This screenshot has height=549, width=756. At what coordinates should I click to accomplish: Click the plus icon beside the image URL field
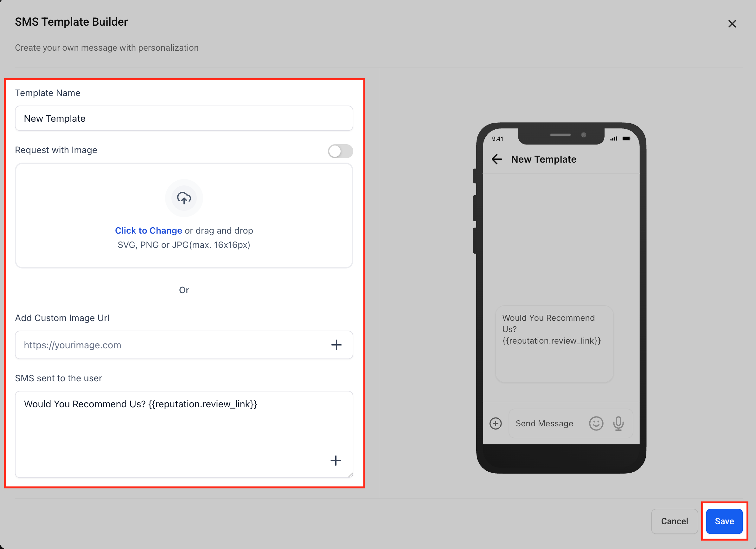tap(336, 345)
